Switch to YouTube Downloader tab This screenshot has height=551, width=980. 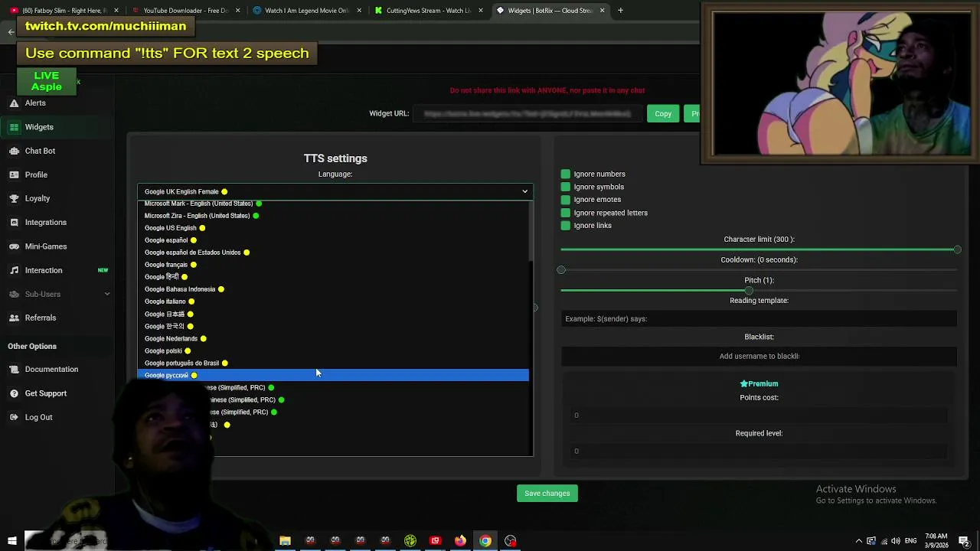(186, 11)
